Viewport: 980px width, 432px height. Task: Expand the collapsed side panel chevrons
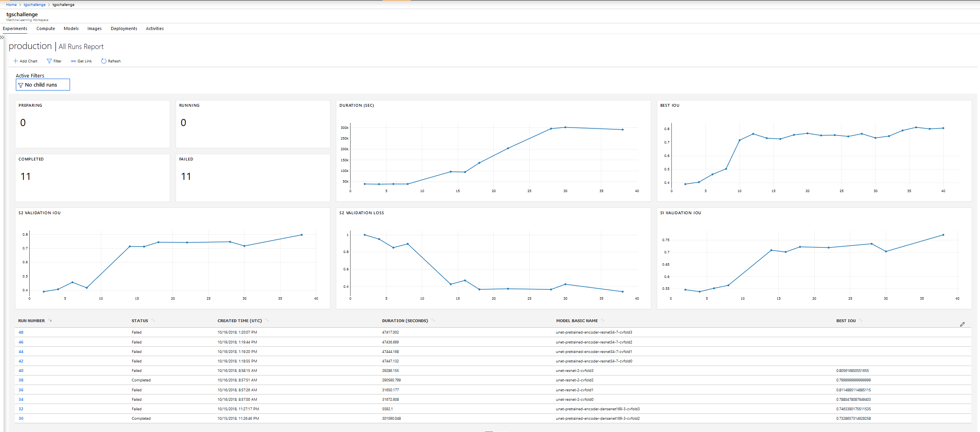point(2,38)
